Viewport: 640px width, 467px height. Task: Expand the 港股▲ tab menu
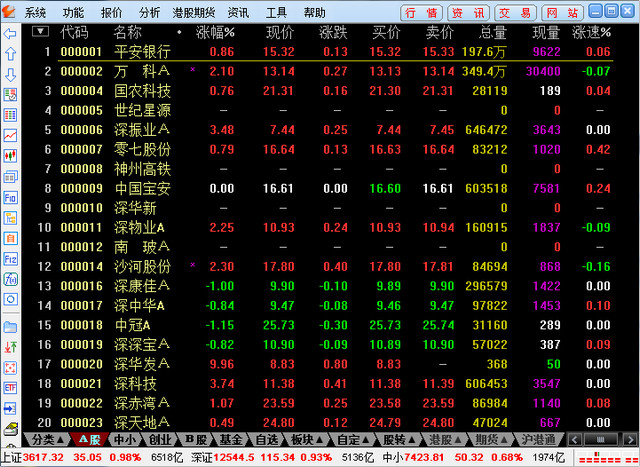click(x=445, y=440)
